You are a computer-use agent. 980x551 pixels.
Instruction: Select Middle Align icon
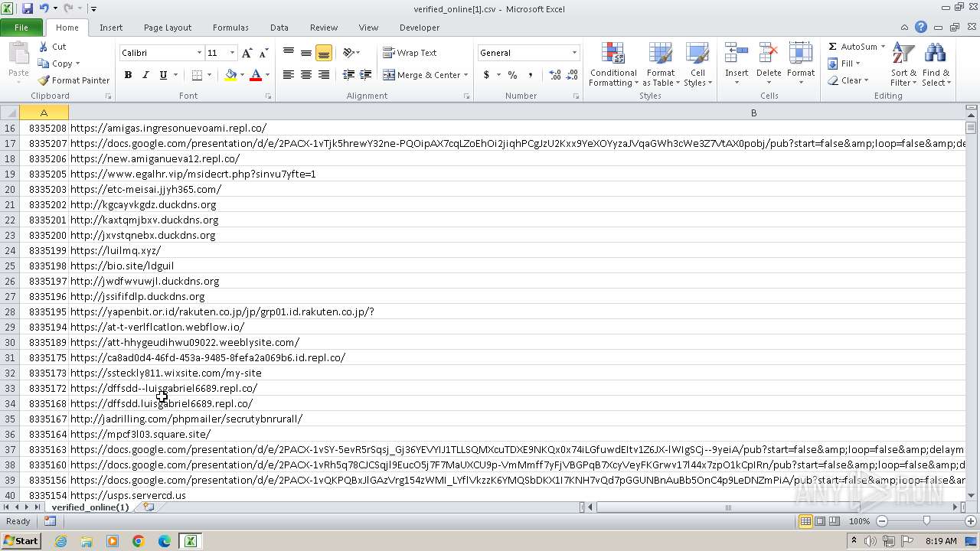coord(306,53)
